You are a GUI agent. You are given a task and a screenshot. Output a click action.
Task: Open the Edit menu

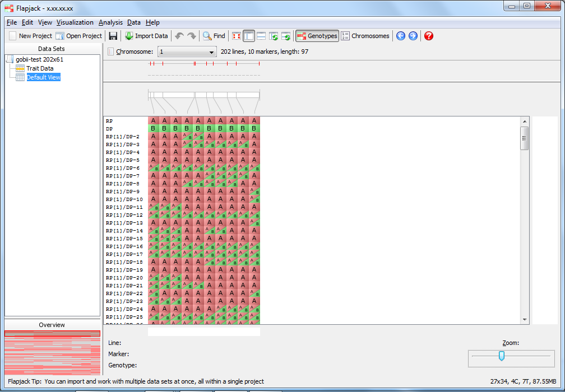[x=27, y=22]
